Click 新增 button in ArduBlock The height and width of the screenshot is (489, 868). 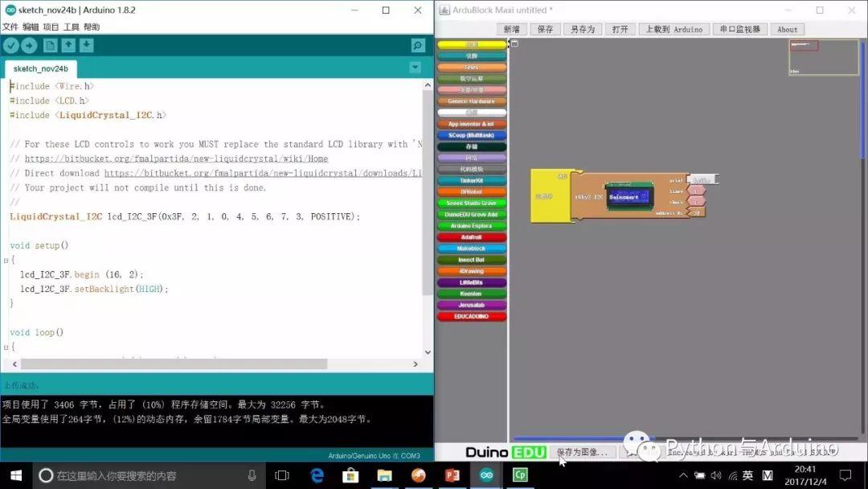click(x=511, y=29)
